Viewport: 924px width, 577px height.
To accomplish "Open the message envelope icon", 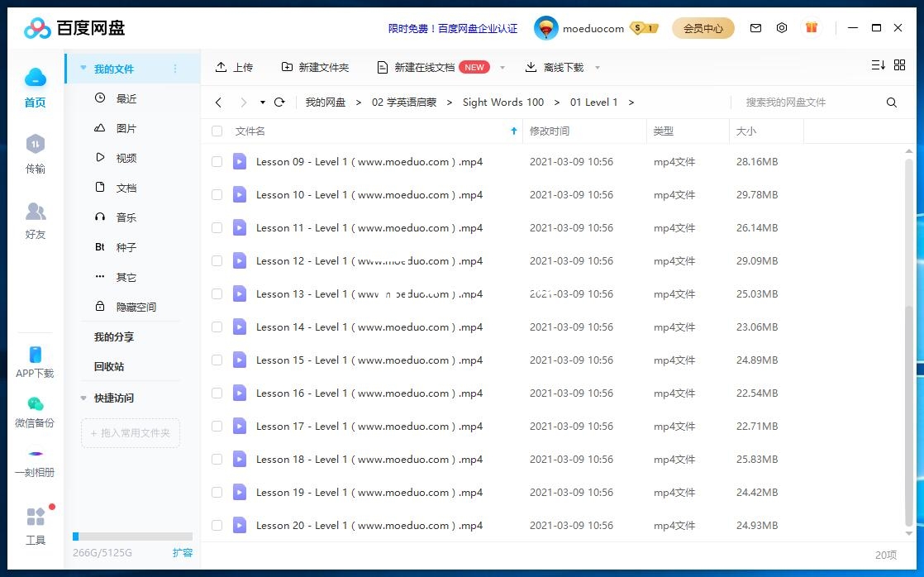I will click(755, 27).
